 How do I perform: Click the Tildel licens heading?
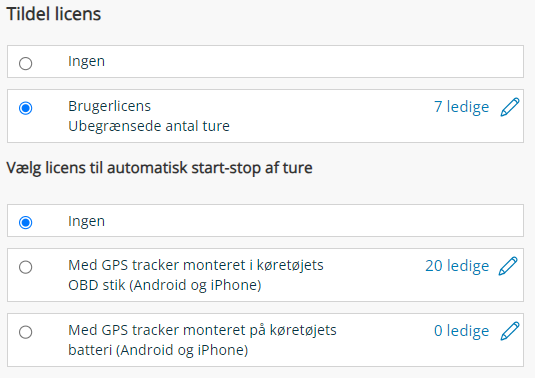[54, 14]
